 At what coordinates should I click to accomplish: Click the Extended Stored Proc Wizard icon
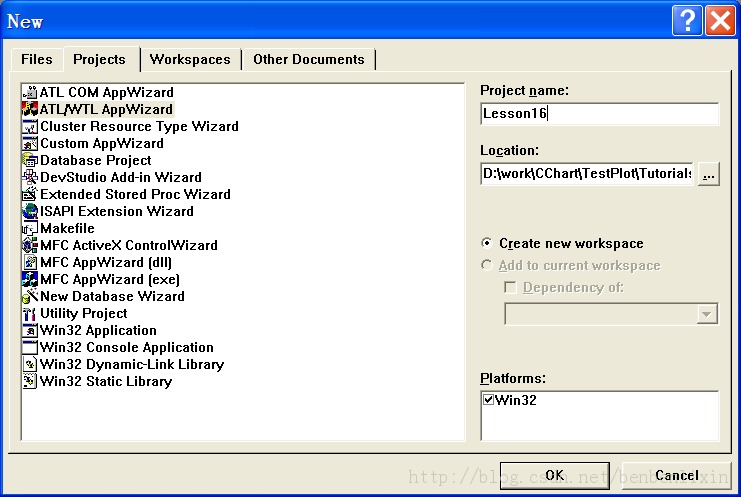pyautogui.click(x=30, y=194)
